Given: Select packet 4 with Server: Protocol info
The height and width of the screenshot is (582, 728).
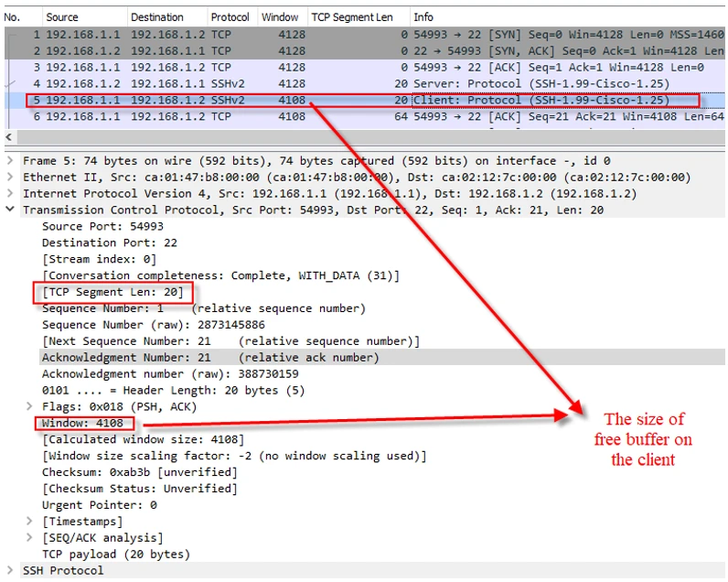Looking at the screenshot, I should (274, 83).
